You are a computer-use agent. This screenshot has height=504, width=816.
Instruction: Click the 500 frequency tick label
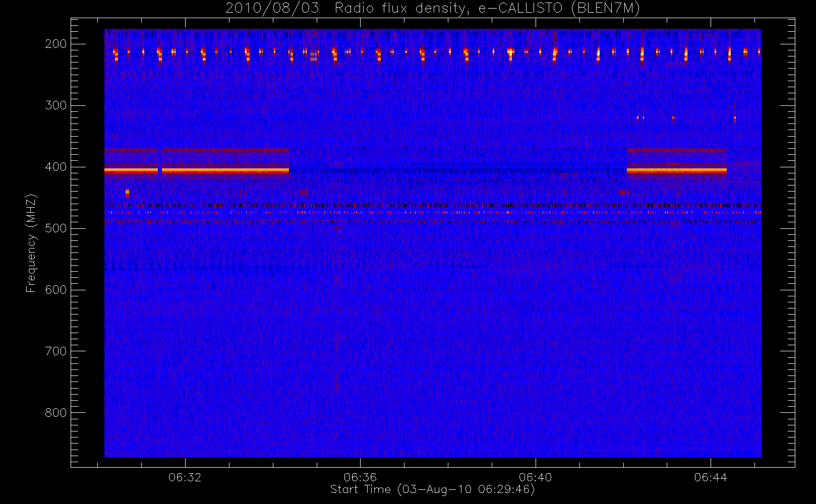click(x=56, y=228)
